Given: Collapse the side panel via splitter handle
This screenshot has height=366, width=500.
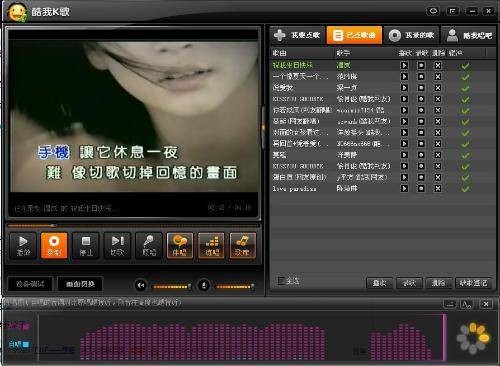Looking at the screenshot, I should (x=264, y=126).
